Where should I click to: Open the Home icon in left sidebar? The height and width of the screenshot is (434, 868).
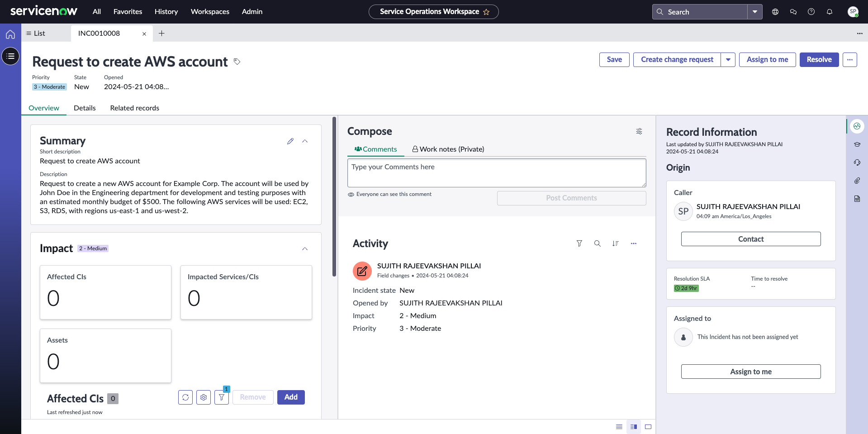coord(10,34)
